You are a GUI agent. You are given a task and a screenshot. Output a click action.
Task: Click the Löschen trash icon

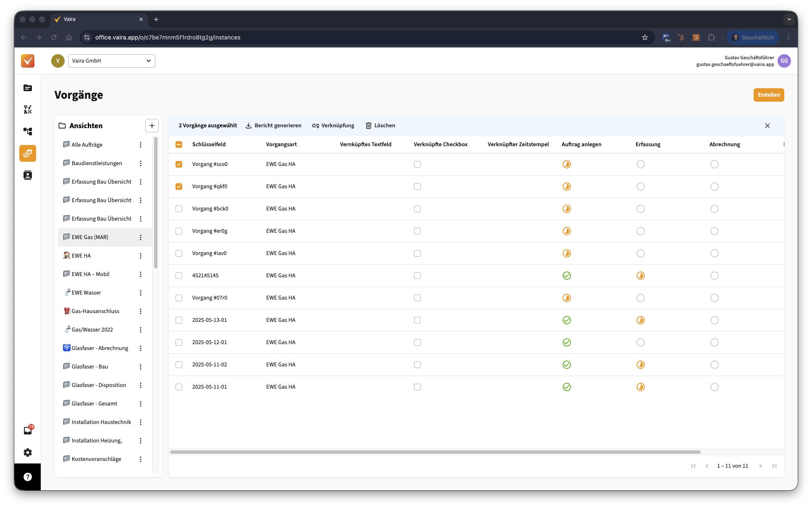(x=369, y=126)
